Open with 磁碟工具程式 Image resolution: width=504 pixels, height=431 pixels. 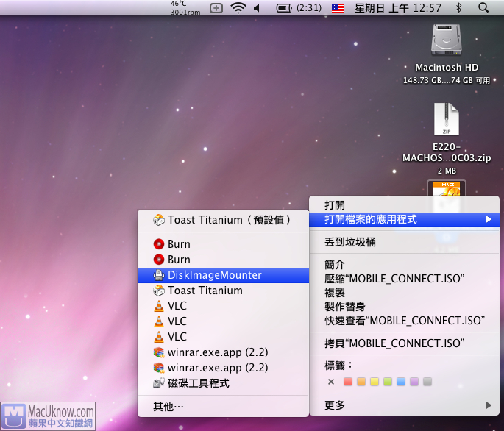coord(223,383)
